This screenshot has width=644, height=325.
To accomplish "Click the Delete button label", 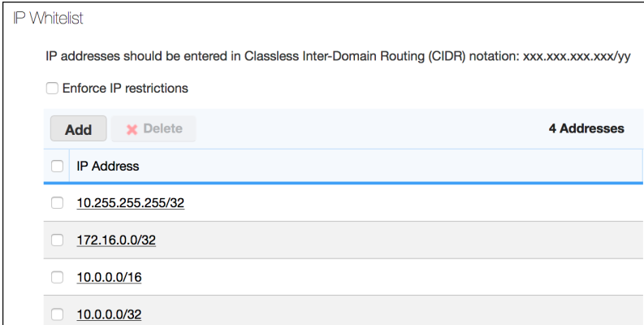I will [x=163, y=128].
